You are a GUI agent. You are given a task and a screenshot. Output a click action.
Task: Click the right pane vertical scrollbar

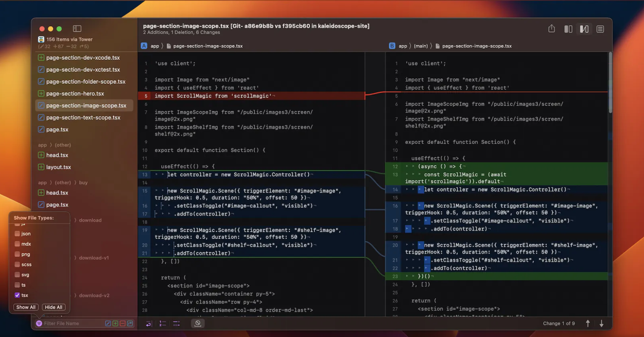(610, 83)
